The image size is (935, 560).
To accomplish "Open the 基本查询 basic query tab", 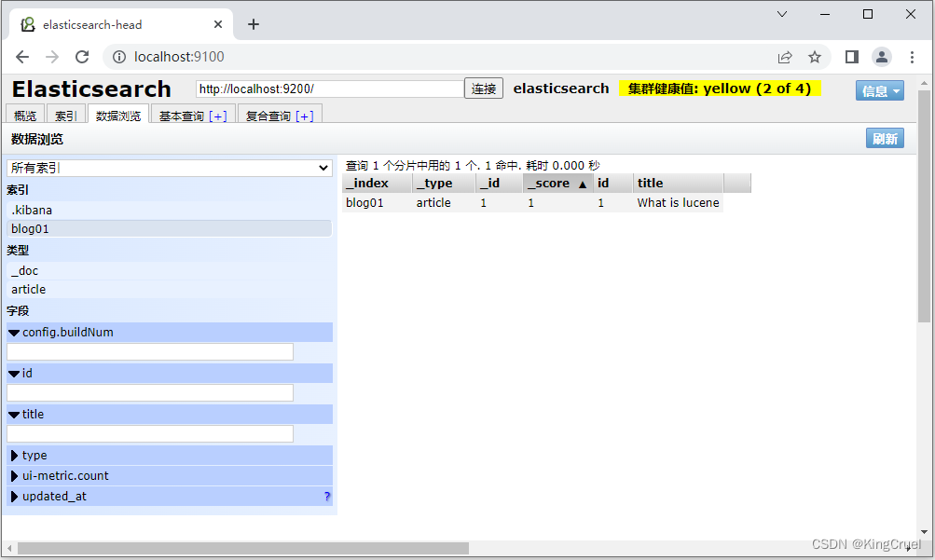I will pyautogui.click(x=182, y=116).
